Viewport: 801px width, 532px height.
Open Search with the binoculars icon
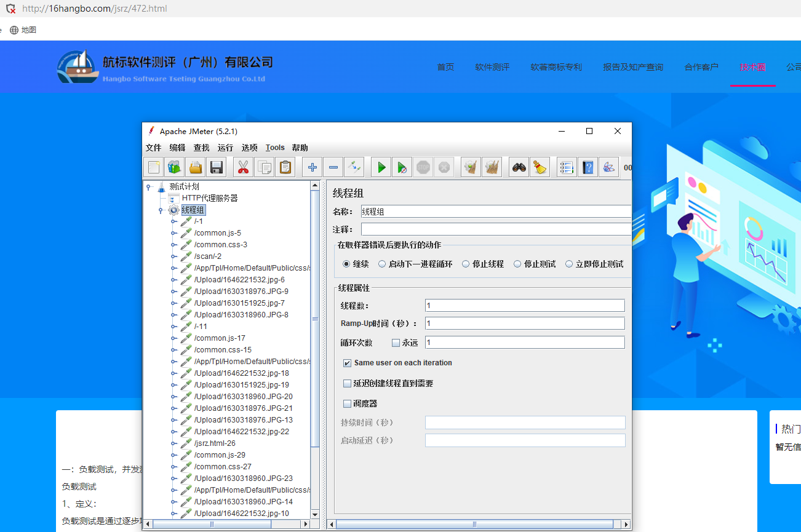click(x=519, y=167)
